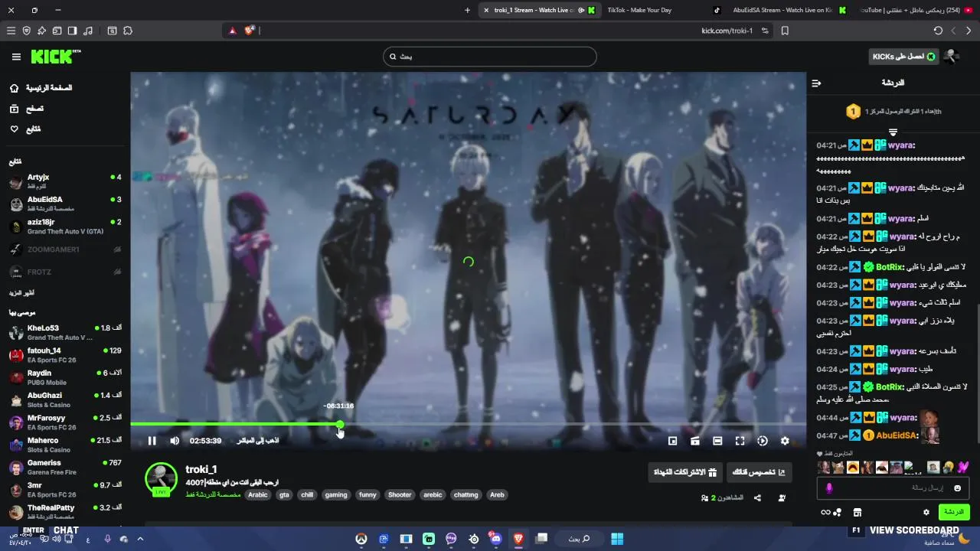980x551 pixels.
Task: Open the AbuEidSA channel in the sidebar
Action: point(65,204)
